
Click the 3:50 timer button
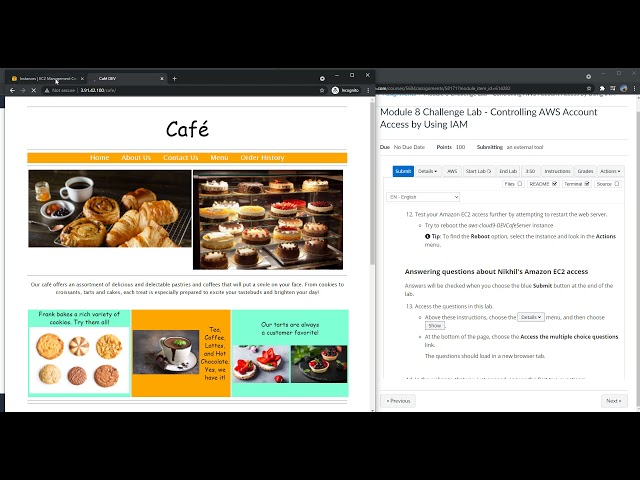[x=530, y=171]
